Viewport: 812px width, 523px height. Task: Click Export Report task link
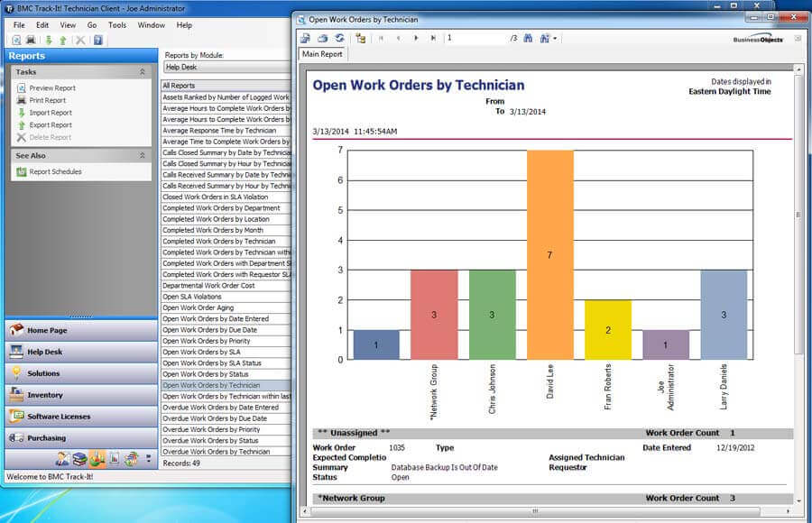coord(51,125)
